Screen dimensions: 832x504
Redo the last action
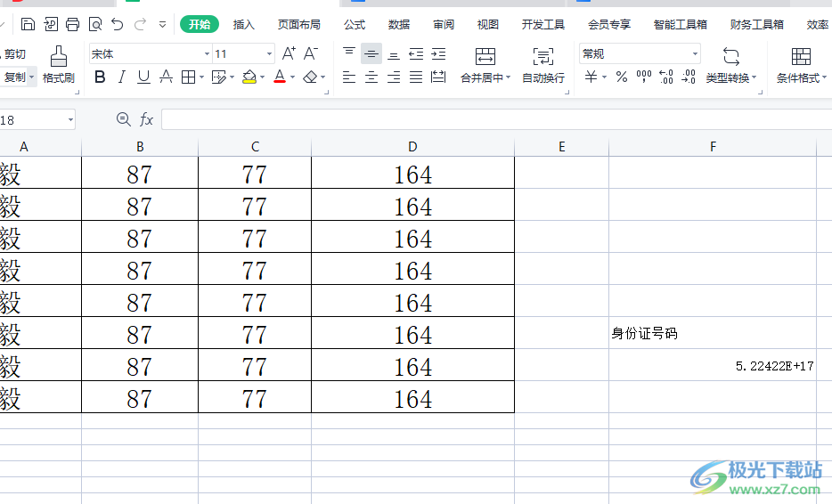click(x=140, y=24)
